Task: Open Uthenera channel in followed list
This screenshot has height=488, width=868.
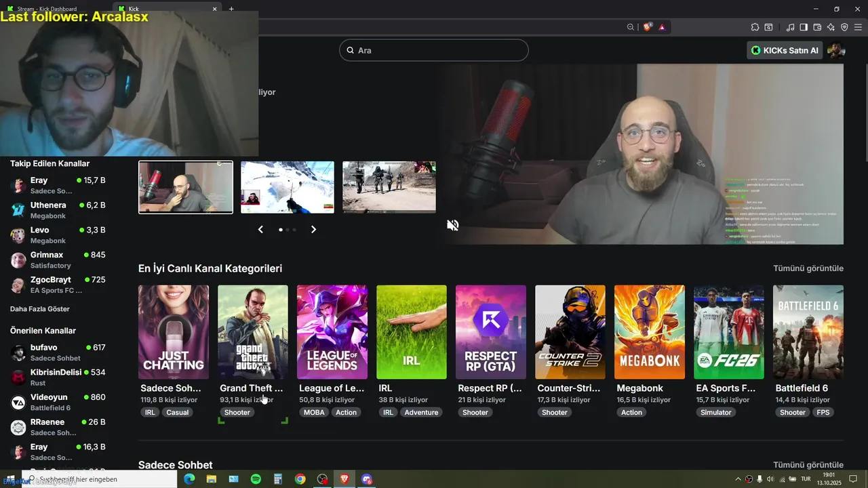Action: point(59,210)
